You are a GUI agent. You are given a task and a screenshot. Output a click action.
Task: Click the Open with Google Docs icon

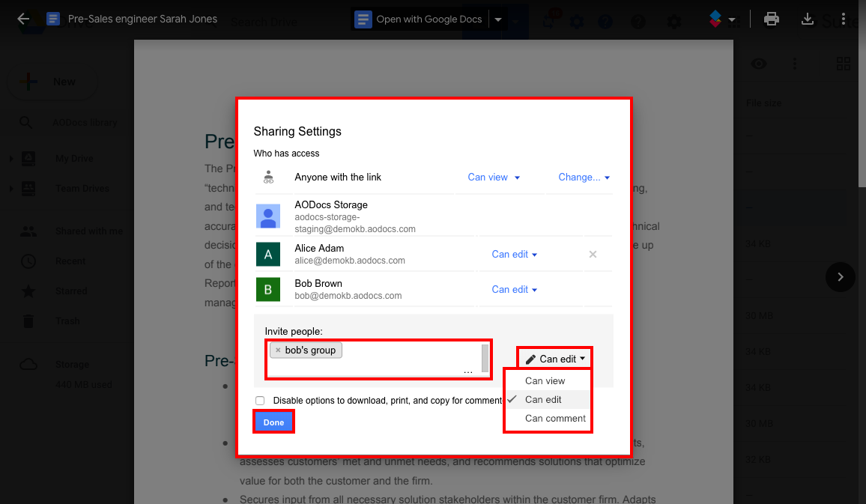pyautogui.click(x=363, y=19)
